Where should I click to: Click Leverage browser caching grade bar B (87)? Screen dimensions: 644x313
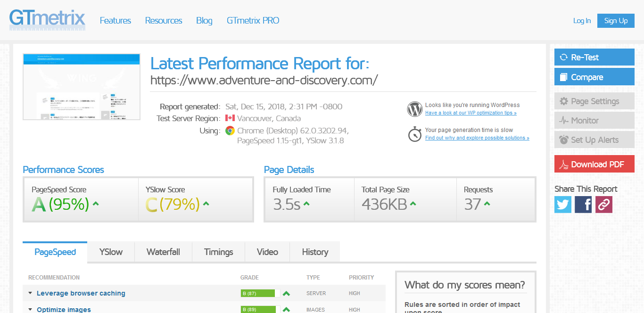pyautogui.click(x=260, y=294)
